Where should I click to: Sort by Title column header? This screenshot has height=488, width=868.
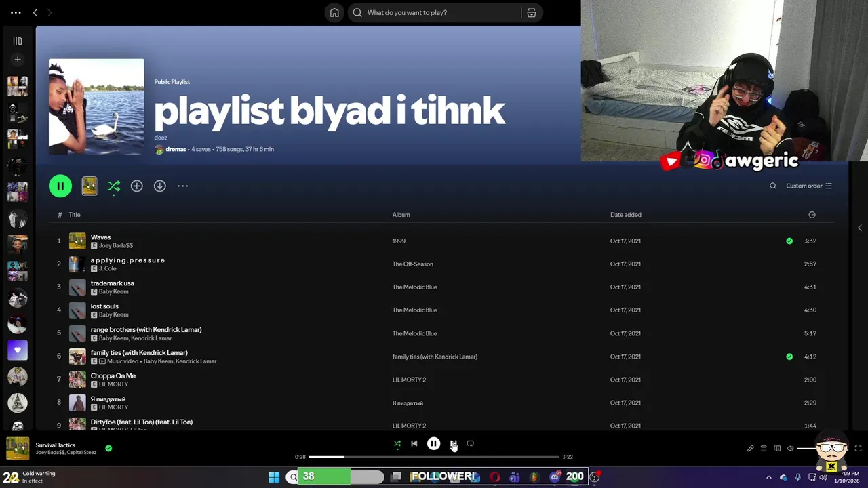75,215
